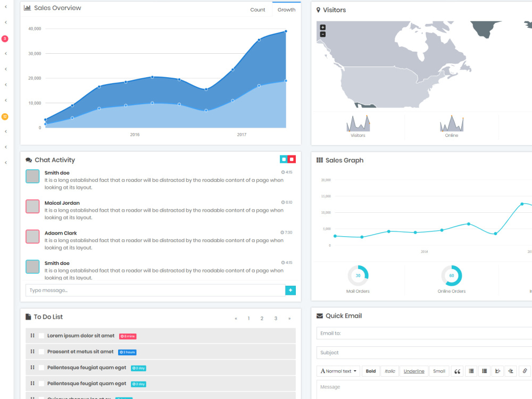Insert an ordered list in the email
Image resolution: width=532 pixels, height=399 pixels.
[485, 371]
